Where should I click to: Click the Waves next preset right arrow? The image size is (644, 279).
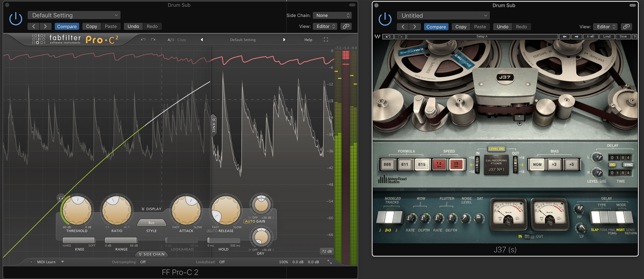pos(577,36)
